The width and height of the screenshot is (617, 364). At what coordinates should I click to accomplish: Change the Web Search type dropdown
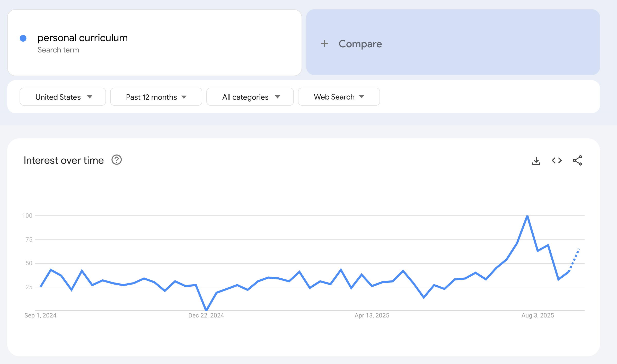[x=339, y=97]
